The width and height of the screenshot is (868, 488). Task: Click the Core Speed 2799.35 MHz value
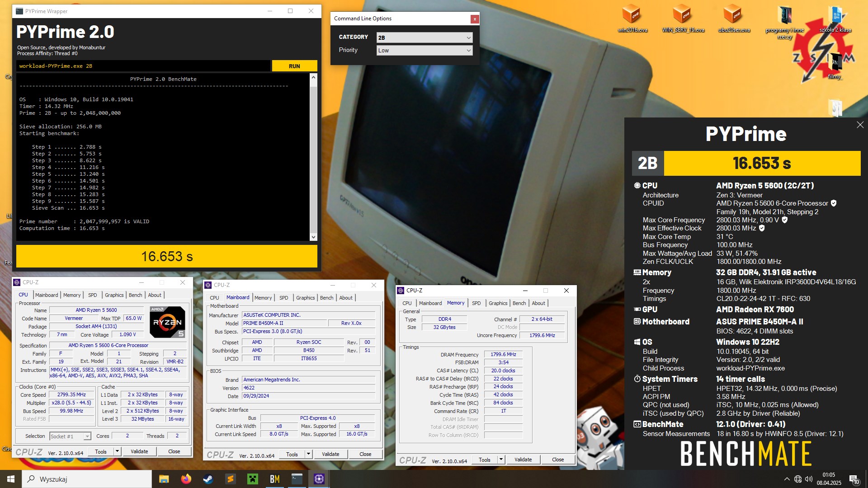[x=71, y=394]
